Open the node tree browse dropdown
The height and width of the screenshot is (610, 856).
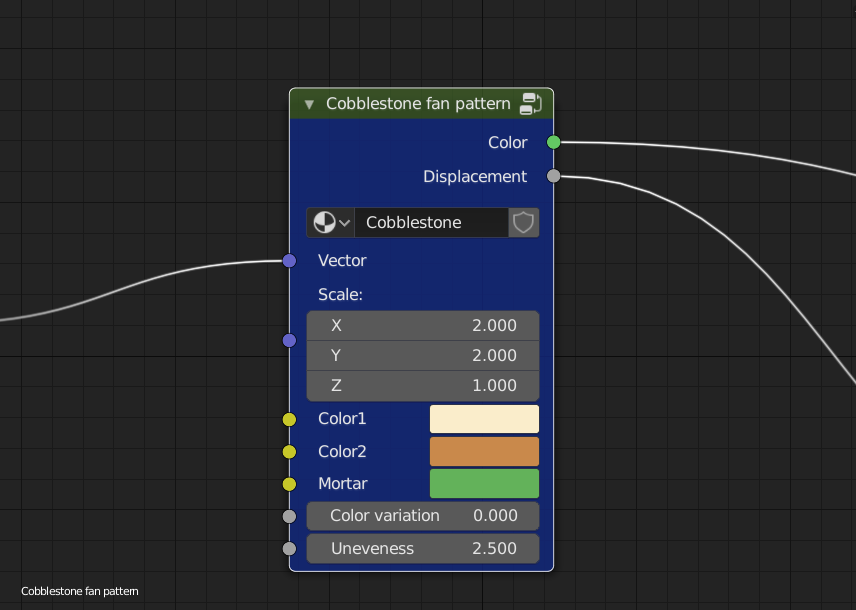click(x=331, y=223)
